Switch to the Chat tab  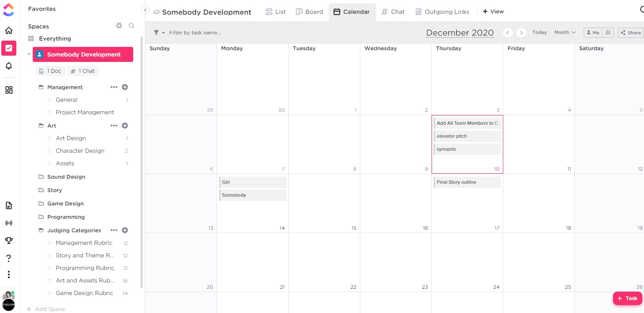tap(393, 12)
